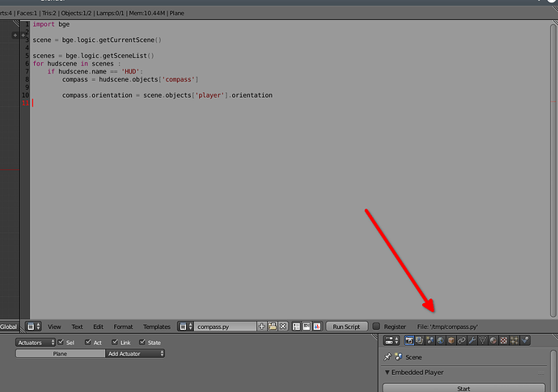The height and width of the screenshot is (392, 558).
Task: Toggle word wrap in text editor
Action: coord(306,327)
